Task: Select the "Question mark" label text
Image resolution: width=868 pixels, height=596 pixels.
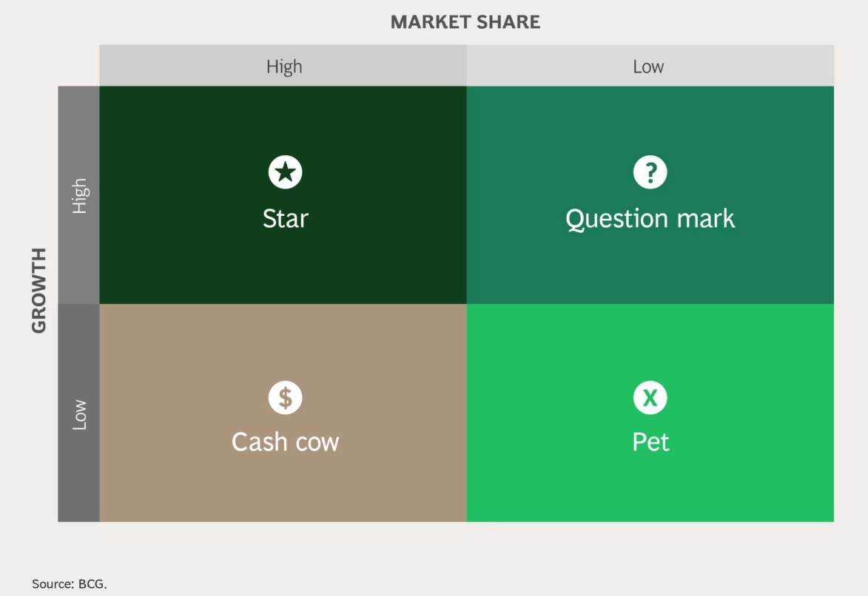Action: (x=650, y=219)
